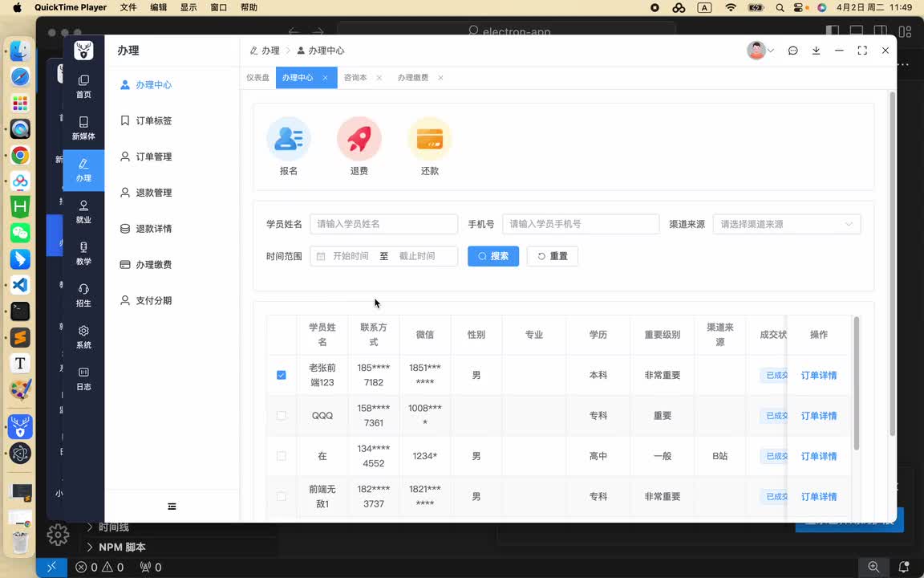The image size is (924, 578).
Task: Select 退款详情 in the side menu
Action: point(172,229)
